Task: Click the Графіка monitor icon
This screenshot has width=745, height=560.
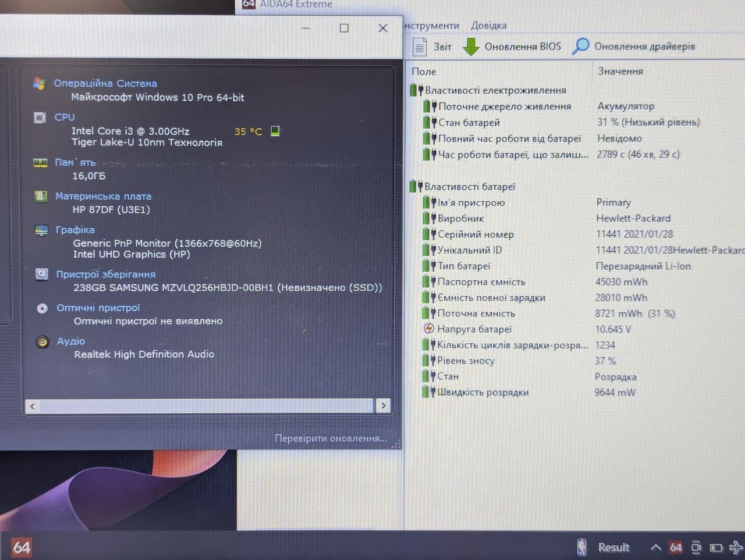Action: [41, 230]
